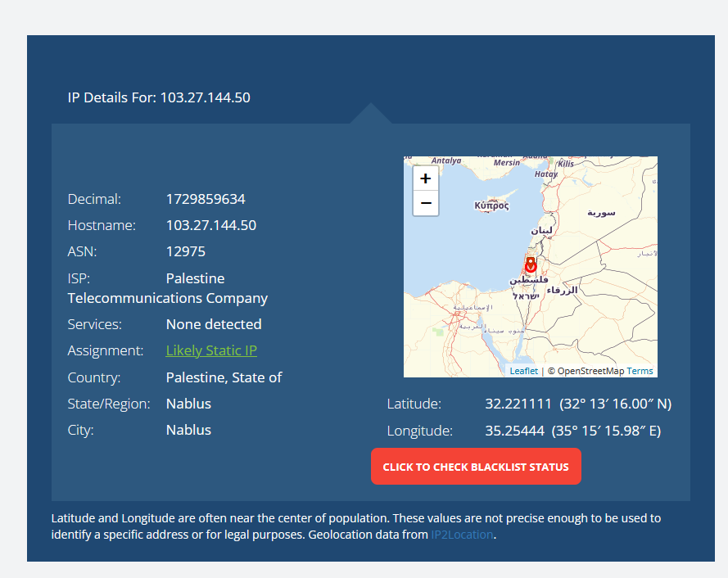Click the Country value Palestine, State of
The image size is (728, 578).
coord(224,377)
